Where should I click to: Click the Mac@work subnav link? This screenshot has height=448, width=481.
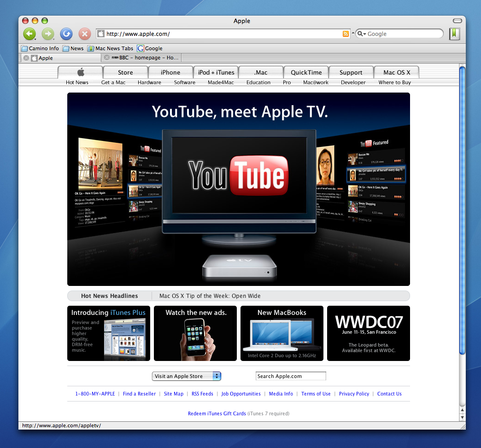tap(316, 82)
